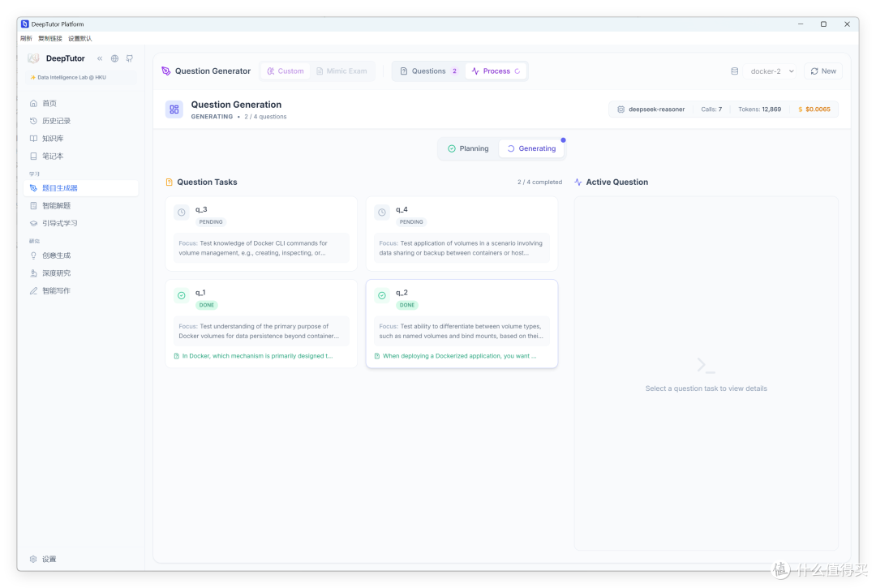Click the lightbulb icon next to 创意生成
The width and height of the screenshot is (876, 588).
point(33,255)
